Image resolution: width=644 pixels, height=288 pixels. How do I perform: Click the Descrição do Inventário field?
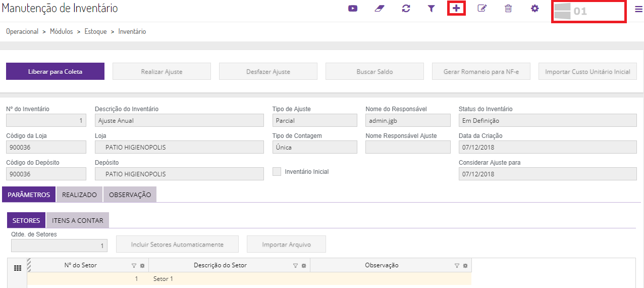click(x=179, y=120)
